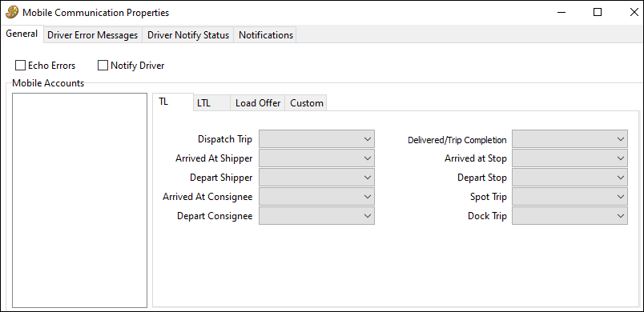Viewport: 644px width, 312px height.
Task: Close the Mobile Communication Properties window
Action: tap(634, 12)
